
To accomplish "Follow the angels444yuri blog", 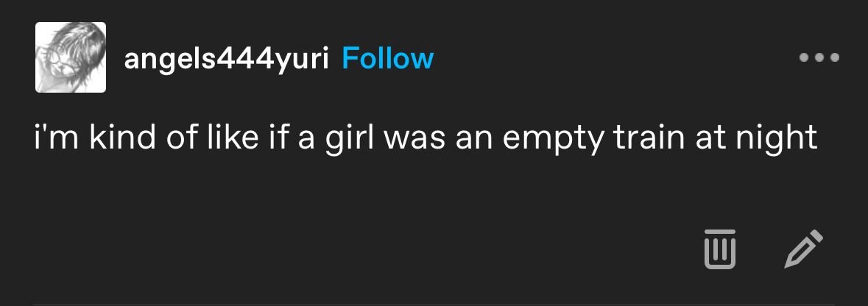I will (388, 58).
